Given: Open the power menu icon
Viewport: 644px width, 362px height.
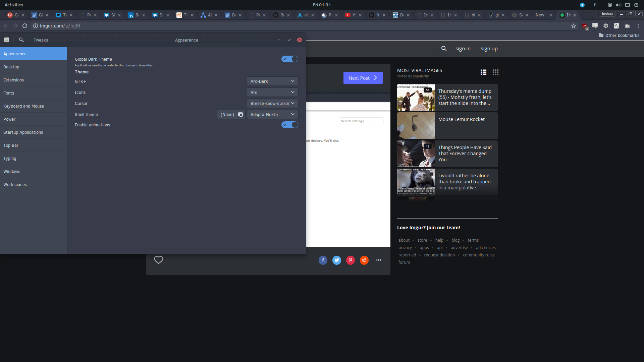Looking at the screenshot, I should [636, 5].
